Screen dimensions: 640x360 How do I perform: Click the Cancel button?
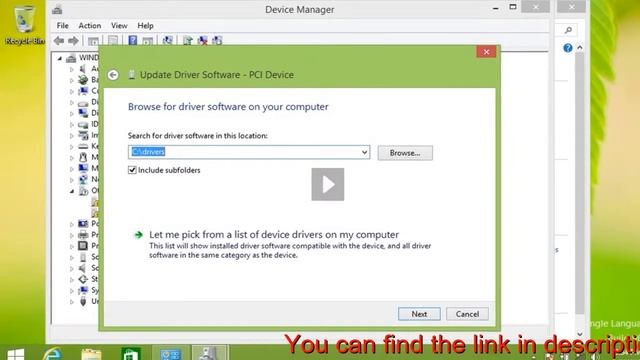[467, 314]
